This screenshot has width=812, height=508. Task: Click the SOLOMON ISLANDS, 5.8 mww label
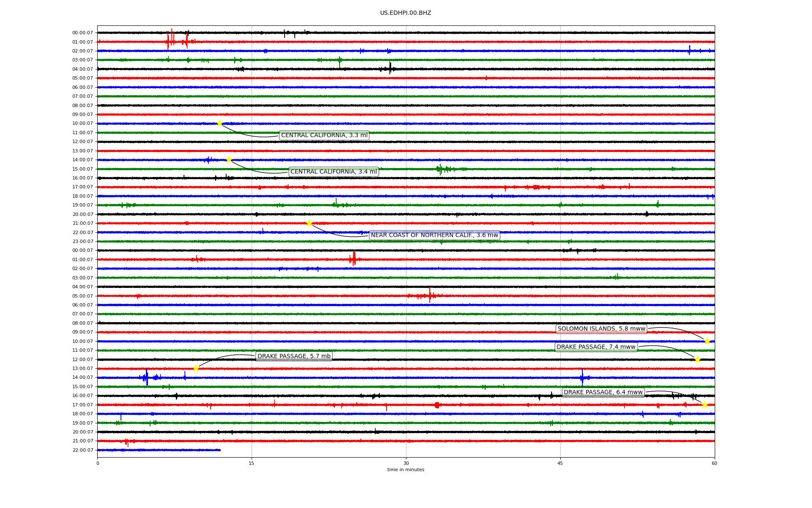(x=601, y=329)
